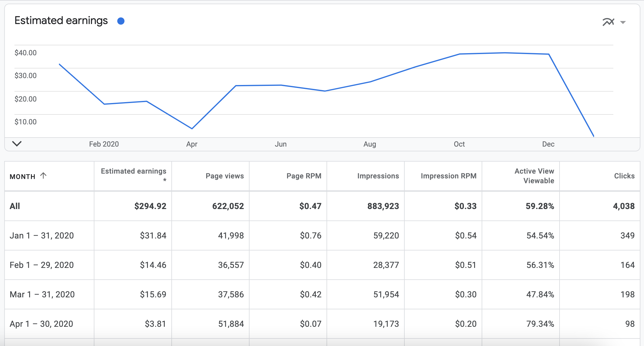Click the Impression RPM column header
644x346 pixels.
tap(448, 176)
